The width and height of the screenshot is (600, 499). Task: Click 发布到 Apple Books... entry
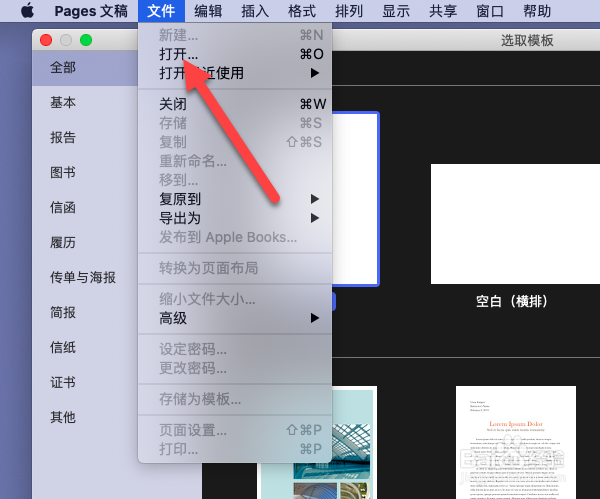235,237
